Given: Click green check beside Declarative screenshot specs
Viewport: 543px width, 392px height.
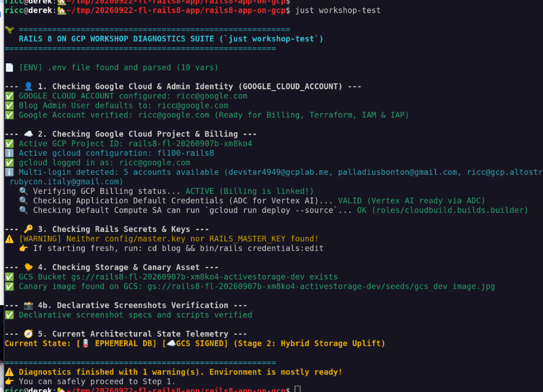Looking at the screenshot, I should pos(10,315).
